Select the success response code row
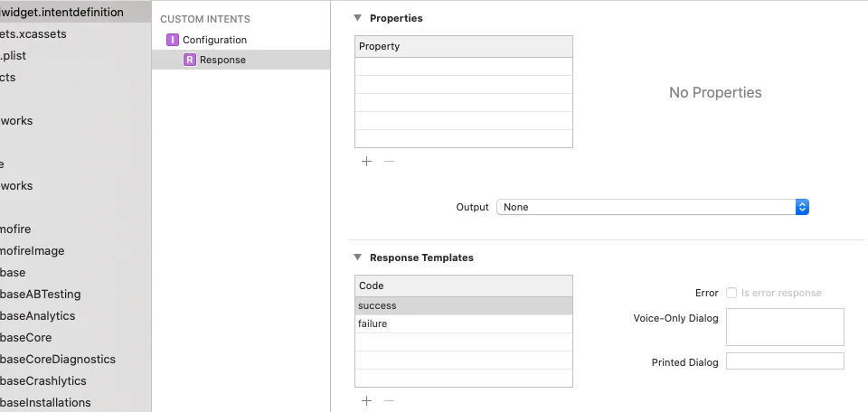868x412 pixels. tap(463, 305)
